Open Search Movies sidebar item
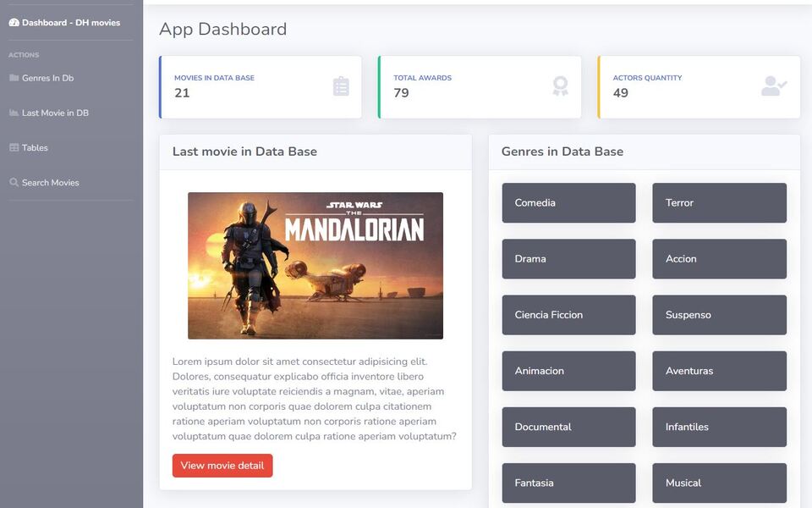The height and width of the screenshot is (508, 812). point(50,182)
